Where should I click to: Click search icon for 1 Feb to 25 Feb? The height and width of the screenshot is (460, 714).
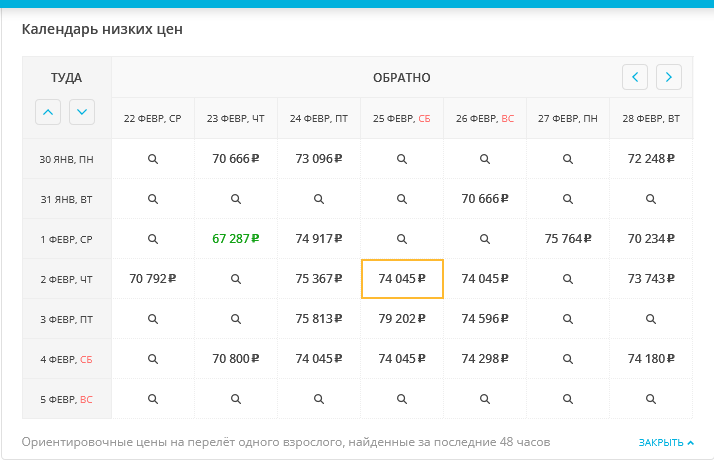(402, 239)
